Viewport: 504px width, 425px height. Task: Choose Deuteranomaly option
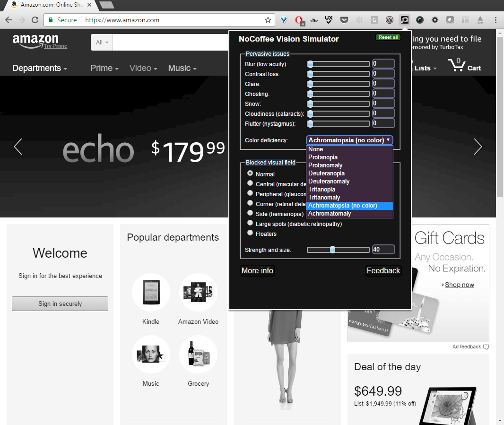pyautogui.click(x=349, y=182)
